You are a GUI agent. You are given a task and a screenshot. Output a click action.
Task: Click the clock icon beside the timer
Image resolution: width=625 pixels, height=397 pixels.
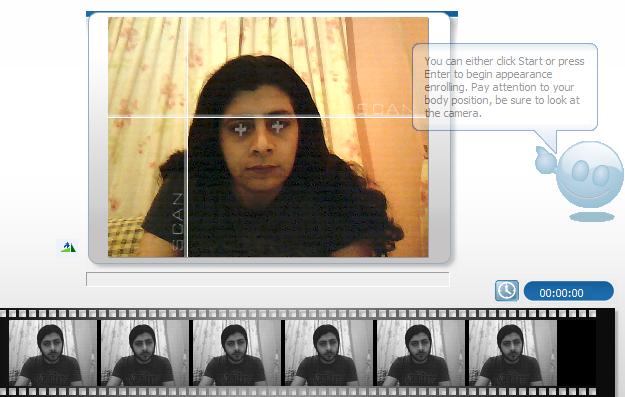point(507,291)
